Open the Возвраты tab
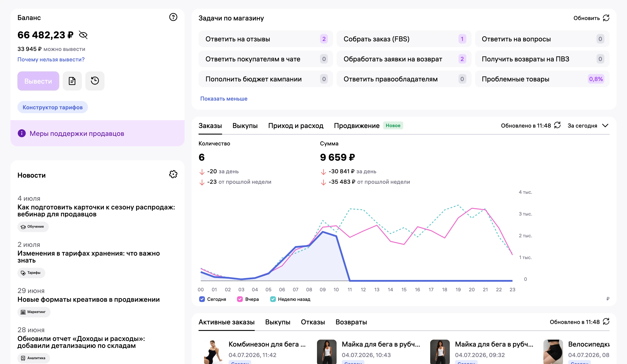Image resolution: width=627 pixels, height=364 pixels. tap(351, 322)
